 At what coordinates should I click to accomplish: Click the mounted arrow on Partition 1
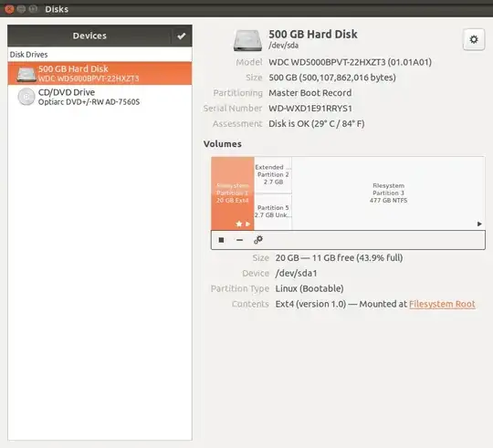coord(247,224)
